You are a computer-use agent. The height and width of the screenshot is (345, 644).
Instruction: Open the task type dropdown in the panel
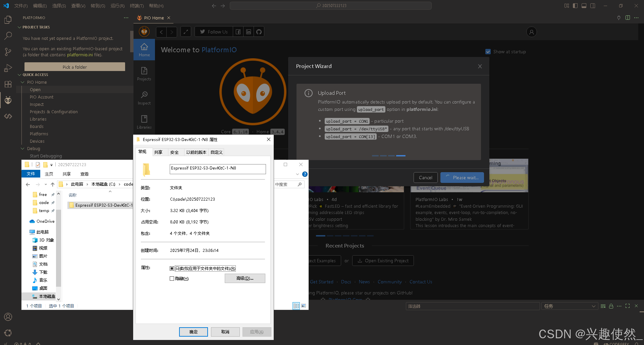click(570, 306)
